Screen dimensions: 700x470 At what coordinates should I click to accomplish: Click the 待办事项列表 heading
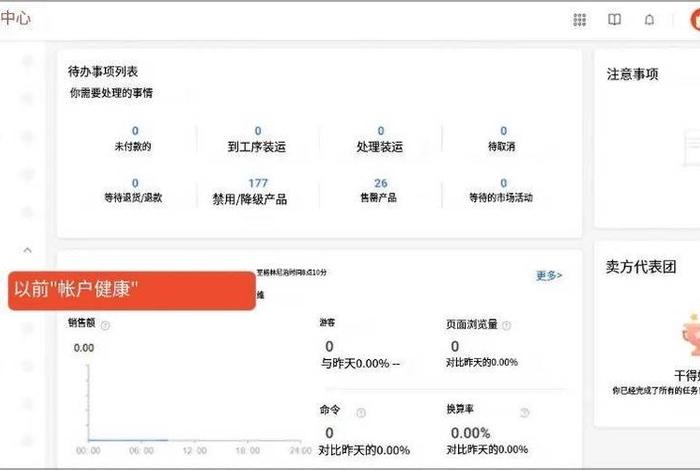(103, 71)
